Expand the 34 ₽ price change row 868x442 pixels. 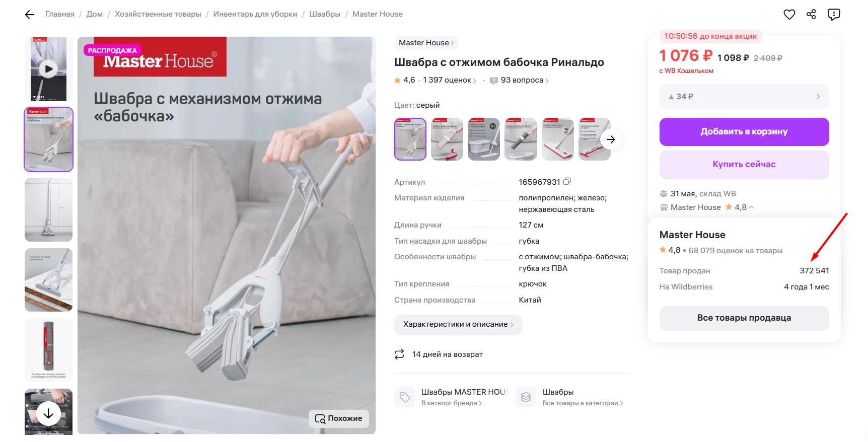pos(744,96)
